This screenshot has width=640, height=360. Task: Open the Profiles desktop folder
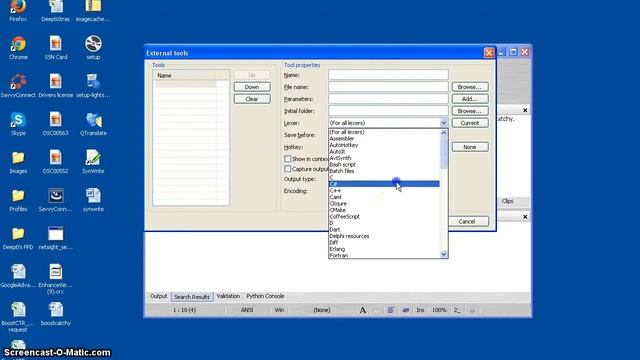18,199
